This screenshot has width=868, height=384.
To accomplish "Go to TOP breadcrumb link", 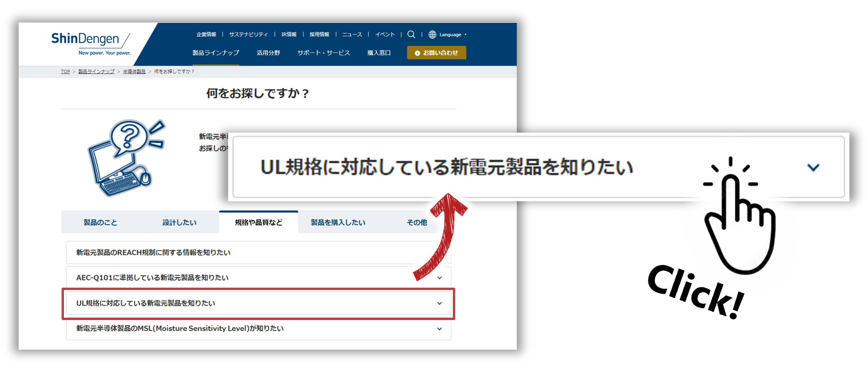I will [65, 72].
